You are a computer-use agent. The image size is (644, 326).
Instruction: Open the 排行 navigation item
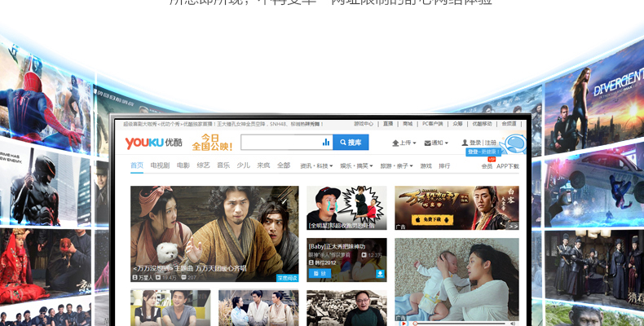pyautogui.click(x=444, y=166)
